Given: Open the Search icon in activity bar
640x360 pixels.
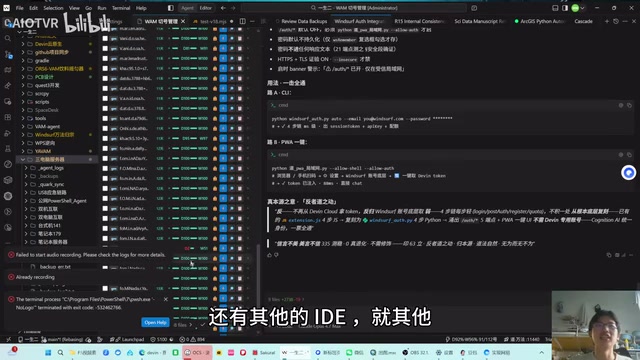Looking at the screenshot, I should tap(8, 38).
